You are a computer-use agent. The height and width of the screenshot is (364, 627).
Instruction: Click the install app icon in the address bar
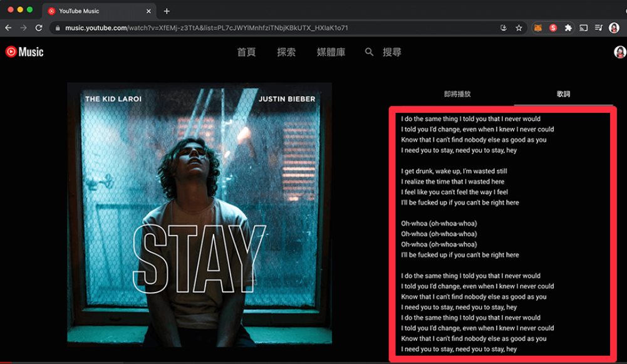(x=504, y=28)
